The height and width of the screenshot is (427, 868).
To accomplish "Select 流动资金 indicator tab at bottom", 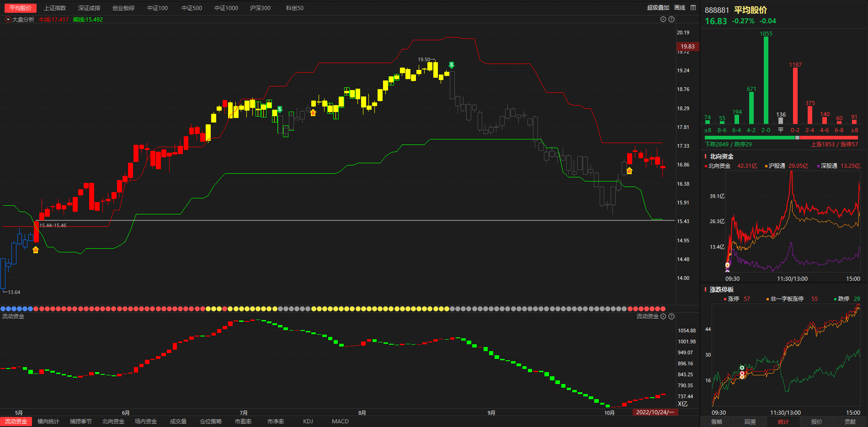I will [x=16, y=422].
